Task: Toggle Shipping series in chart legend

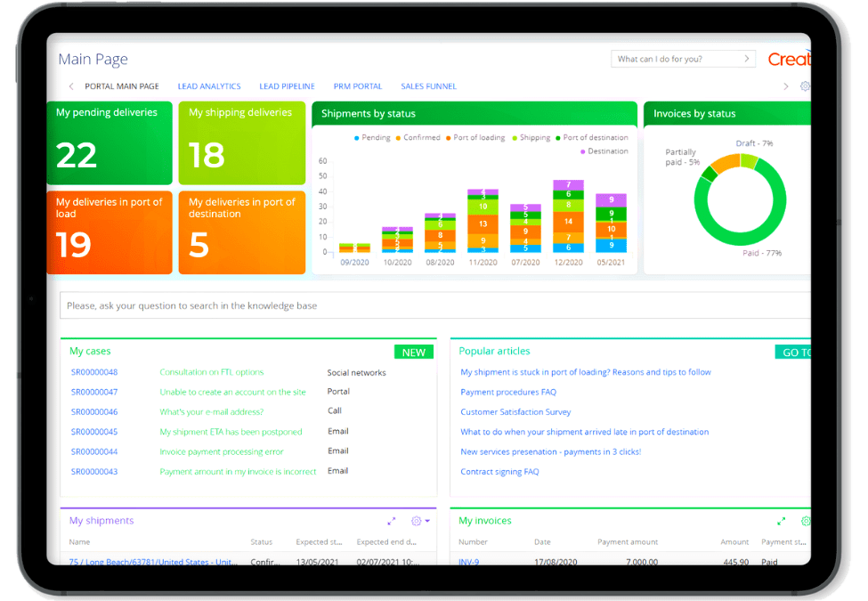Action: click(531, 138)
